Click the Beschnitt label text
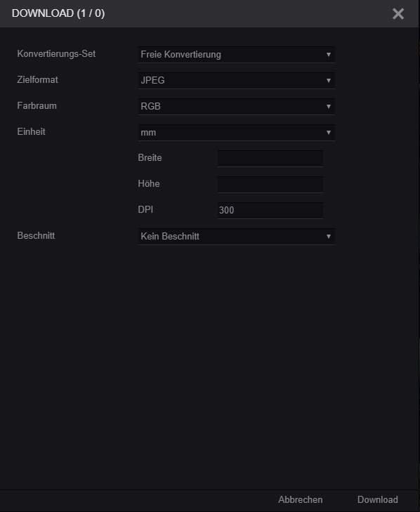This screenshot has height=512, width=420. click(x=36, y=236)
